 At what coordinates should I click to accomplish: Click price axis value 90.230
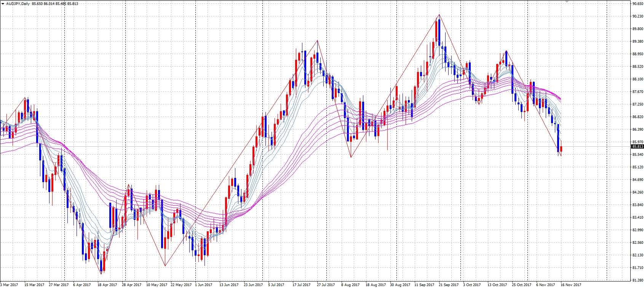(638, 16)
